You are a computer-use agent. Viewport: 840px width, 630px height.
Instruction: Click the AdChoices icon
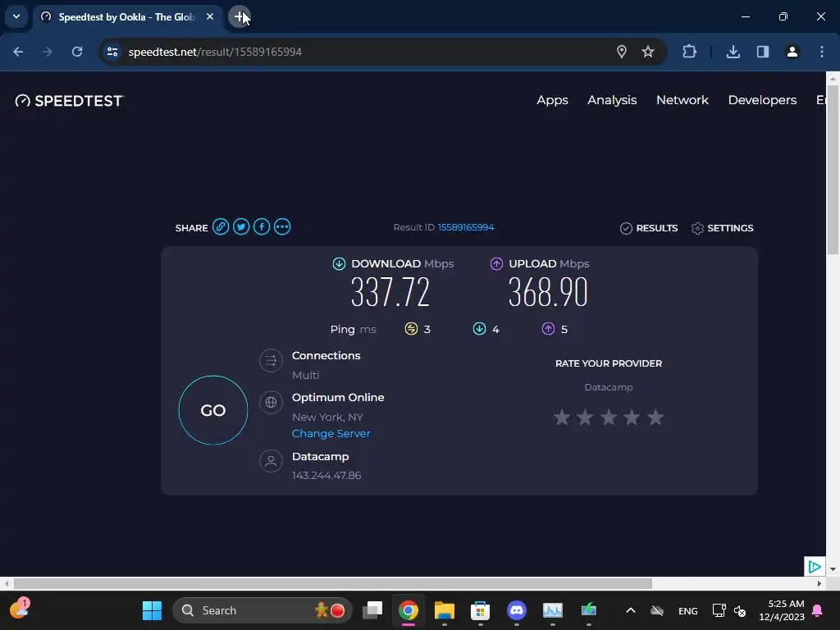815,566
